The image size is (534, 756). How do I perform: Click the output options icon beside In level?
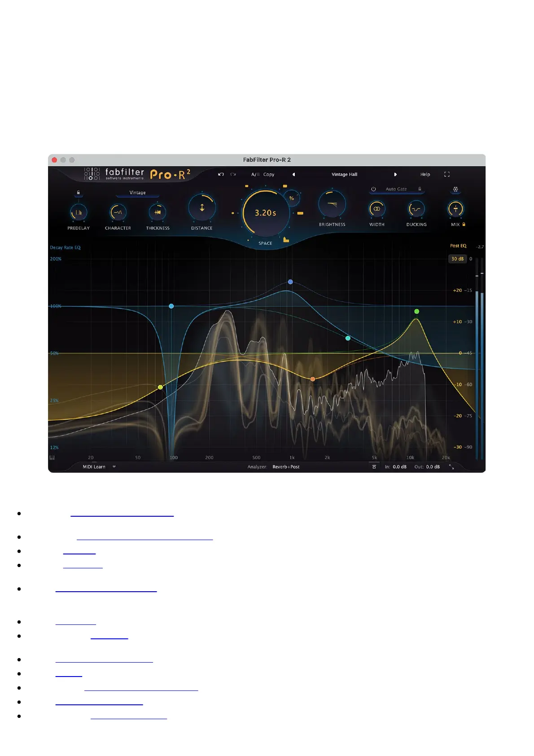(x=374, y=467)
